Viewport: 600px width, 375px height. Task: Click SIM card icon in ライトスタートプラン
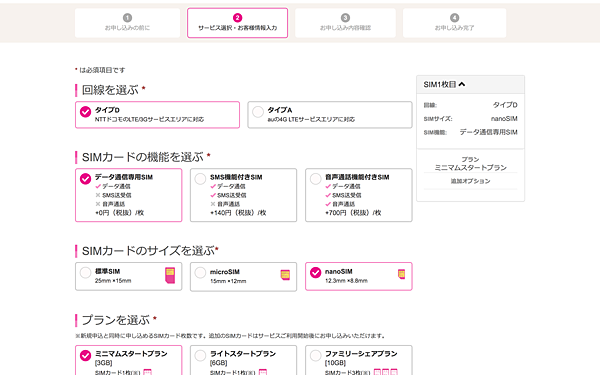(x=262, y=372)
